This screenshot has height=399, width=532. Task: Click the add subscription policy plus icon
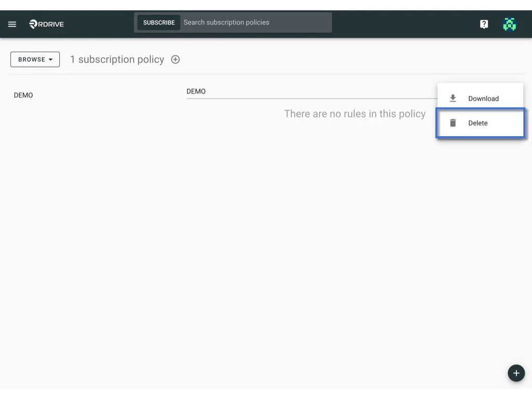(x=175, y=59)
